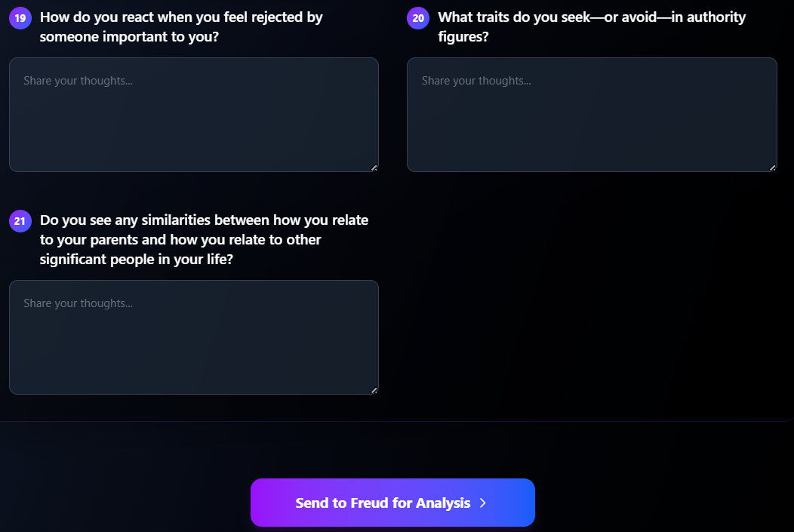Click the number 21 question badge
794x532 pixels.
20,221
